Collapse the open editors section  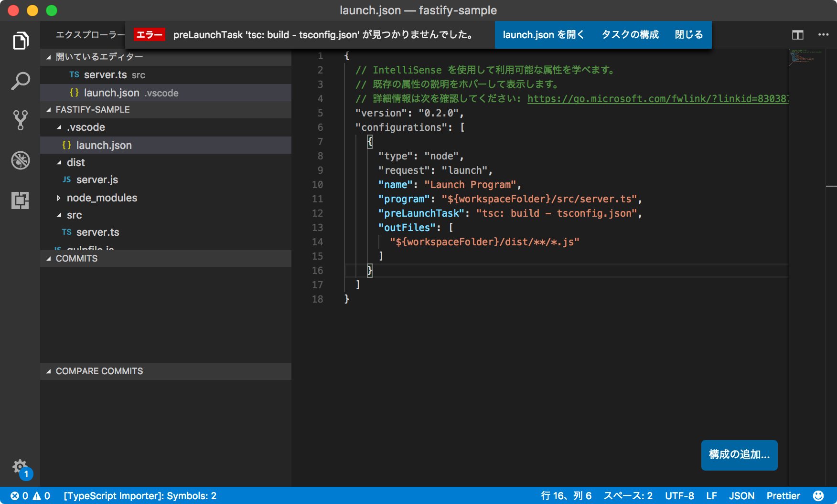pos(49,57)
